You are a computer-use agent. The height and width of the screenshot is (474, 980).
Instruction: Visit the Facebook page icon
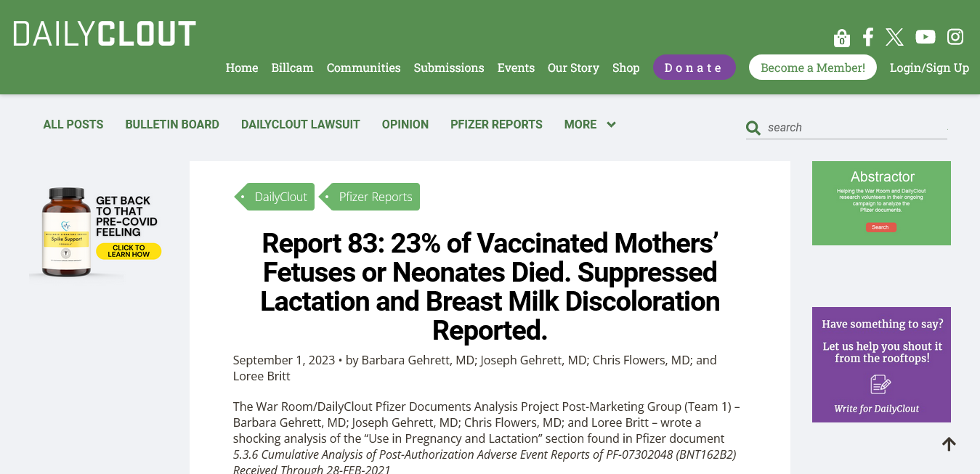[868, 37]
